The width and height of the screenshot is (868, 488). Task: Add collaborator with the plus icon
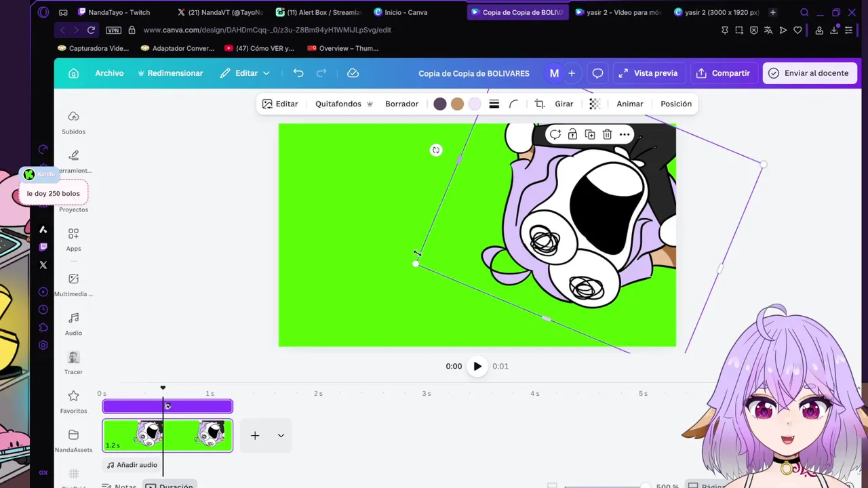point(572,73)
